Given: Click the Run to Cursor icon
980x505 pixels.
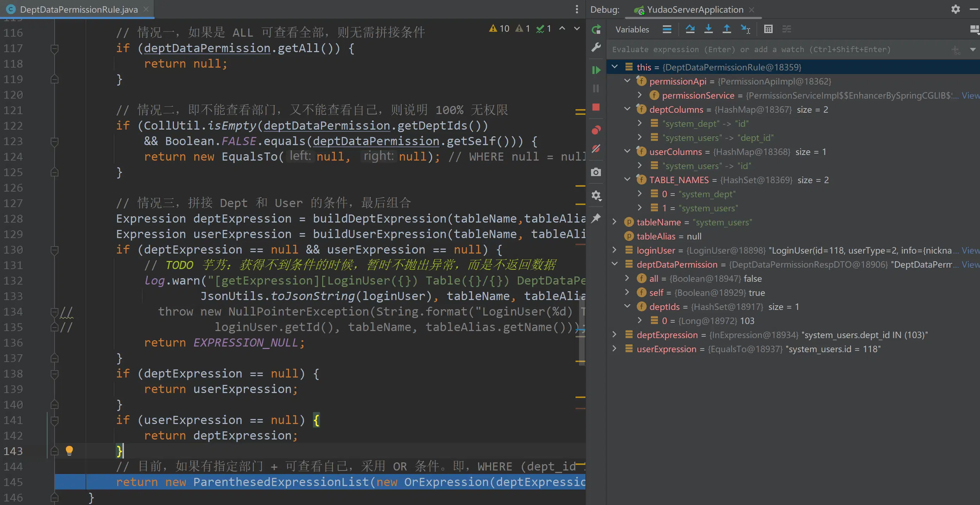Looking at the screenshot, I should pos(745,29).
